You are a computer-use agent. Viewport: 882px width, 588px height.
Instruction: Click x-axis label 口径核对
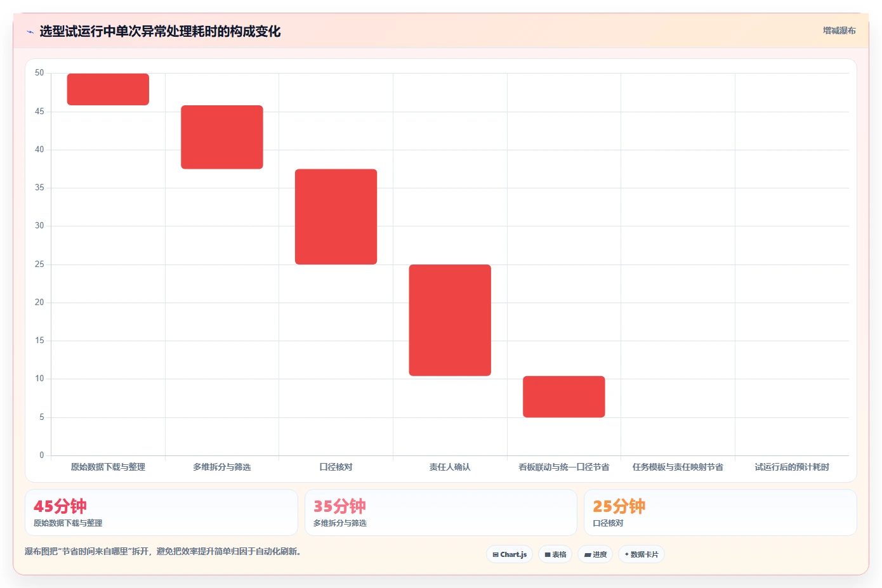click(x=336, y=467)
